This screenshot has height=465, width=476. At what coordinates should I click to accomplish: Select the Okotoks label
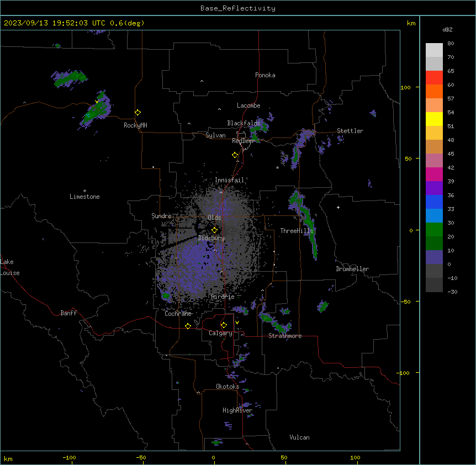(228, 387)
